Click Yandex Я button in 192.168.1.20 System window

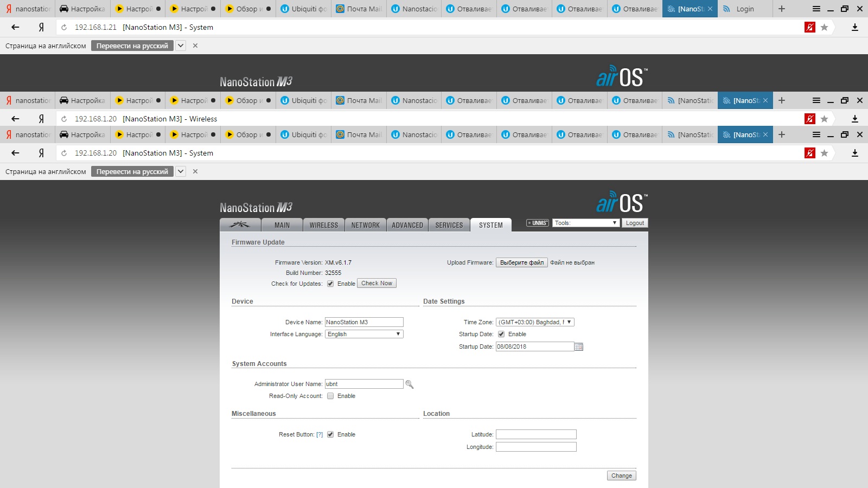point(41,153)
